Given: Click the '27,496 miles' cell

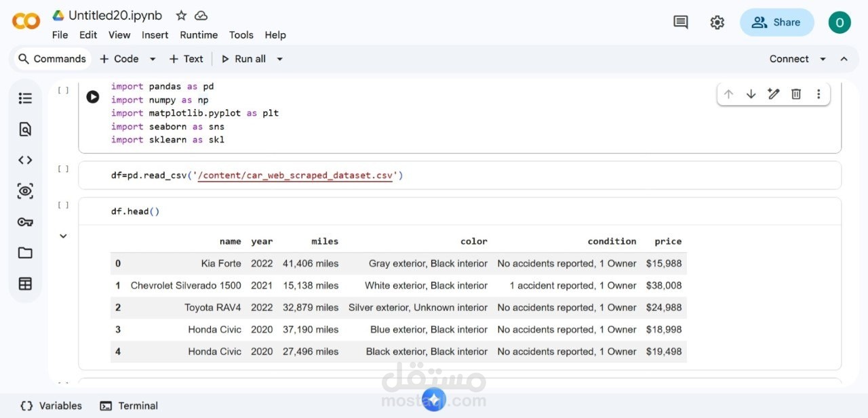Looking at the screenshot, I should (311, 352).
